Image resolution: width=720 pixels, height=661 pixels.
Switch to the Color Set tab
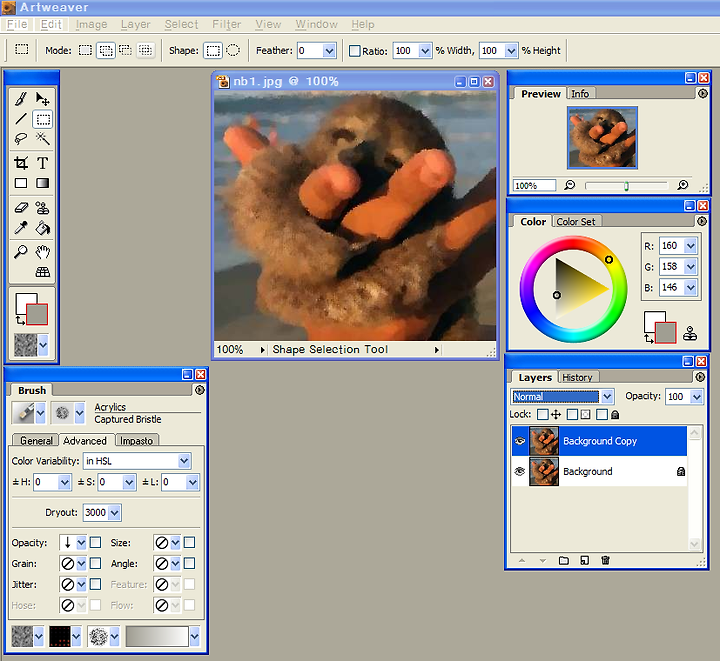click(x=576, y=222)
